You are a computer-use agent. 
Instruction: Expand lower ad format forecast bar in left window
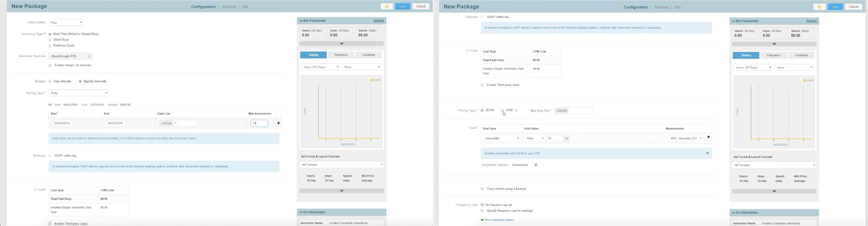click(341, 191)
